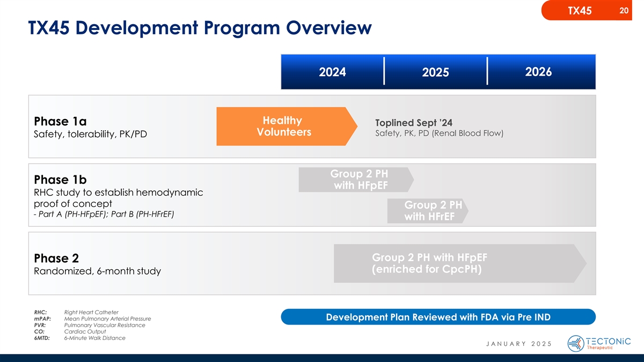Select the 2026 timeline header
644x362 pixels.
coord(539,72)
